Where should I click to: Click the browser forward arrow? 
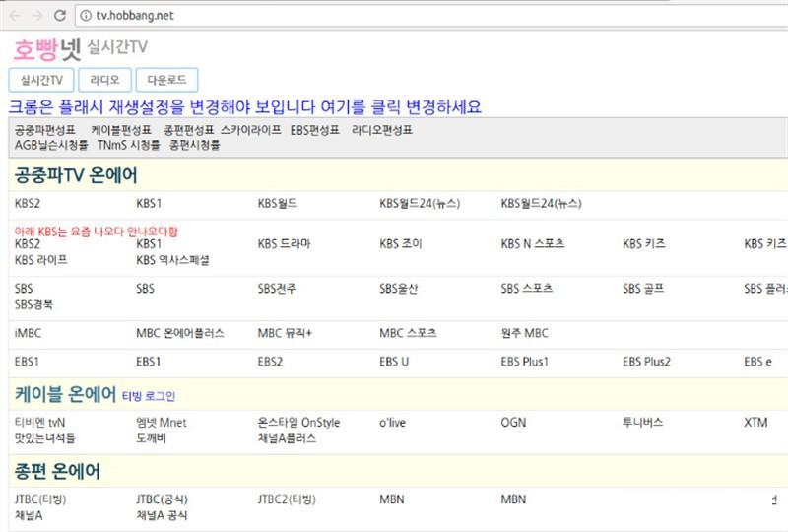click(37, 16)
